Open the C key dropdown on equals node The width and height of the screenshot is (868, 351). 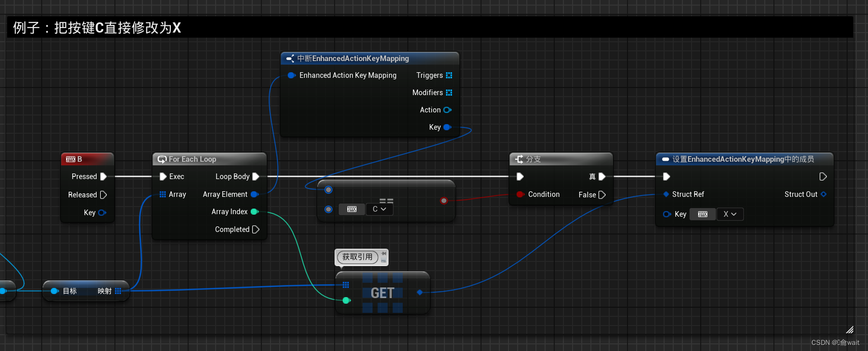tap(379, 209)
